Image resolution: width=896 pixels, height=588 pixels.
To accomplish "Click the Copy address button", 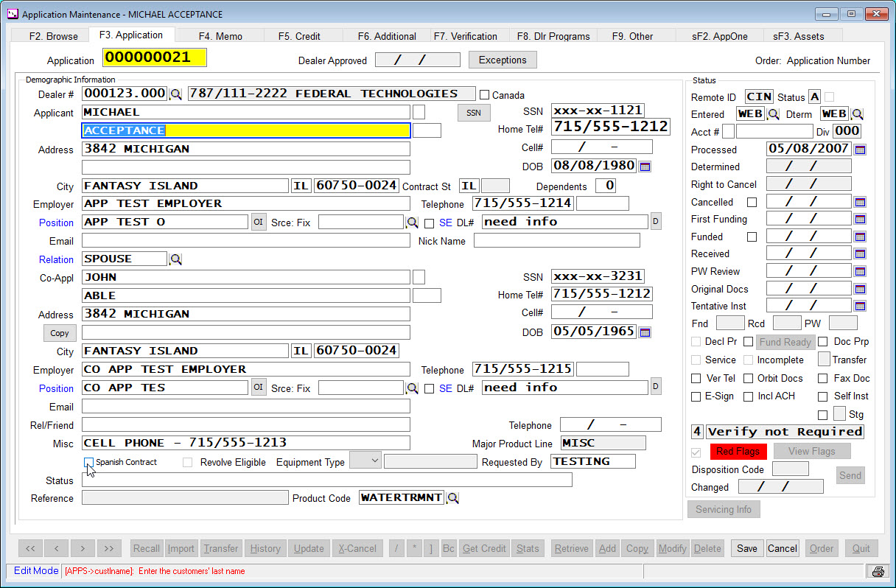I will tap(60, 333).
